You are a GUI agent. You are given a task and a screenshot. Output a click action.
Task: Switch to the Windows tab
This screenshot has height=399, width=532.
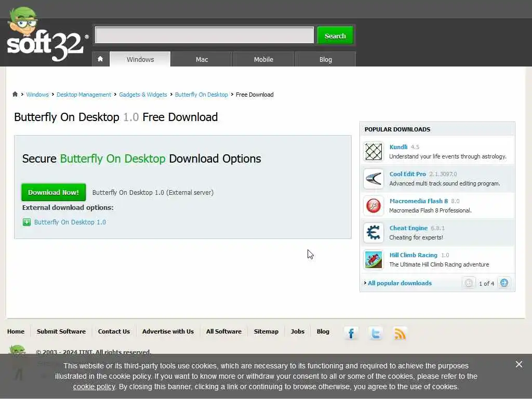(x=140, y=59)
